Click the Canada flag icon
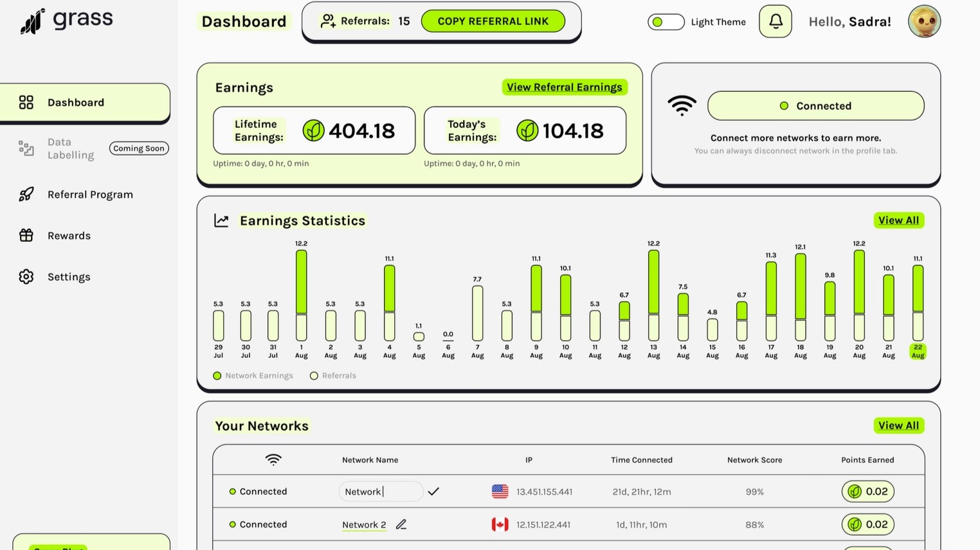Viewport: 980px width, 550px height. point(500,524)
